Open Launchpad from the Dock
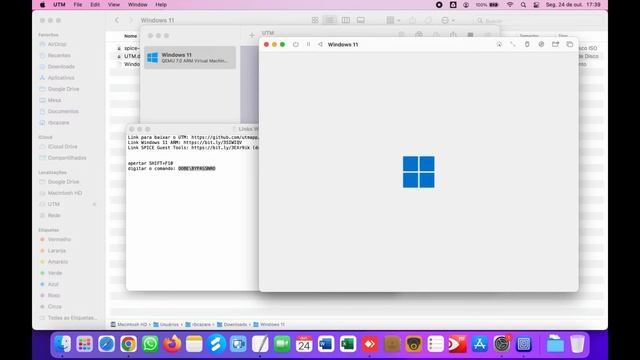The width and height of the screenshot is (640, 360). [x=84, y=344]
